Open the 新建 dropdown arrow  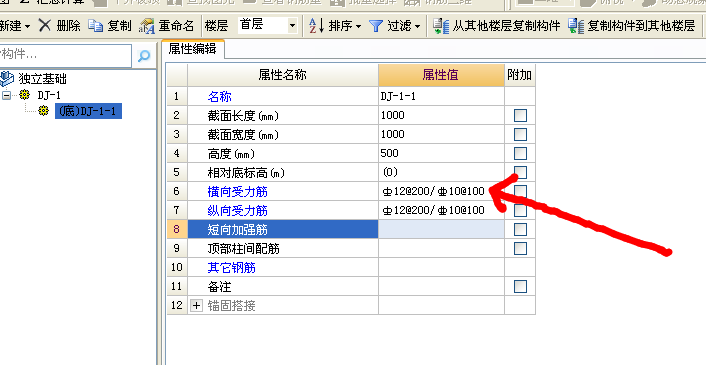[x=28, y=27]
